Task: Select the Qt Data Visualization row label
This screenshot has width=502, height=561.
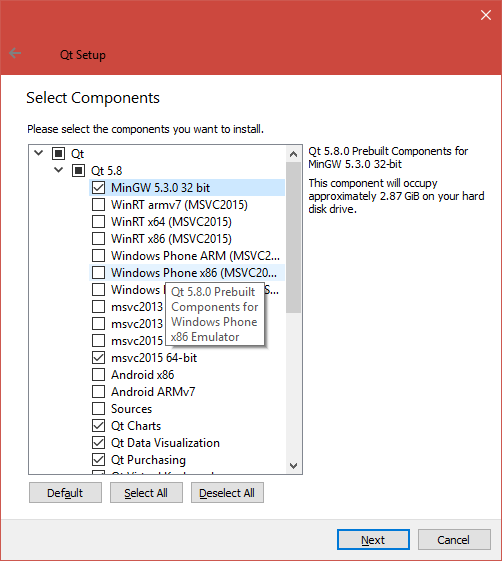Action: point(165,443)
